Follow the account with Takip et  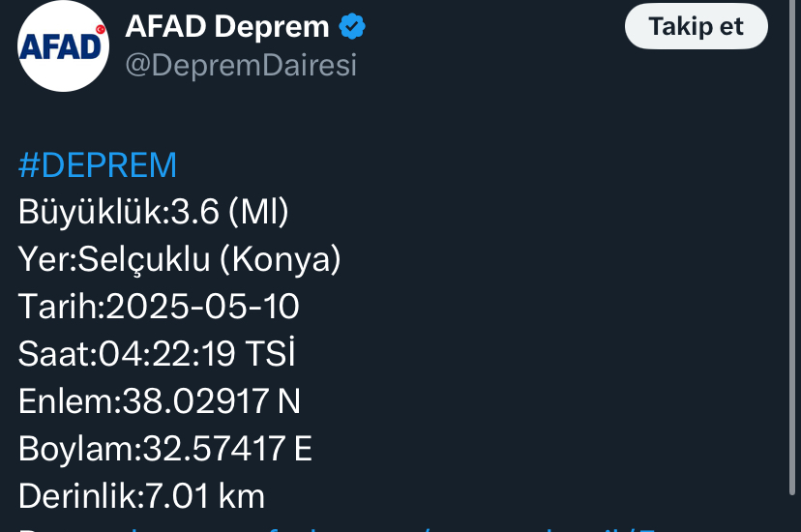coord(696,26)
